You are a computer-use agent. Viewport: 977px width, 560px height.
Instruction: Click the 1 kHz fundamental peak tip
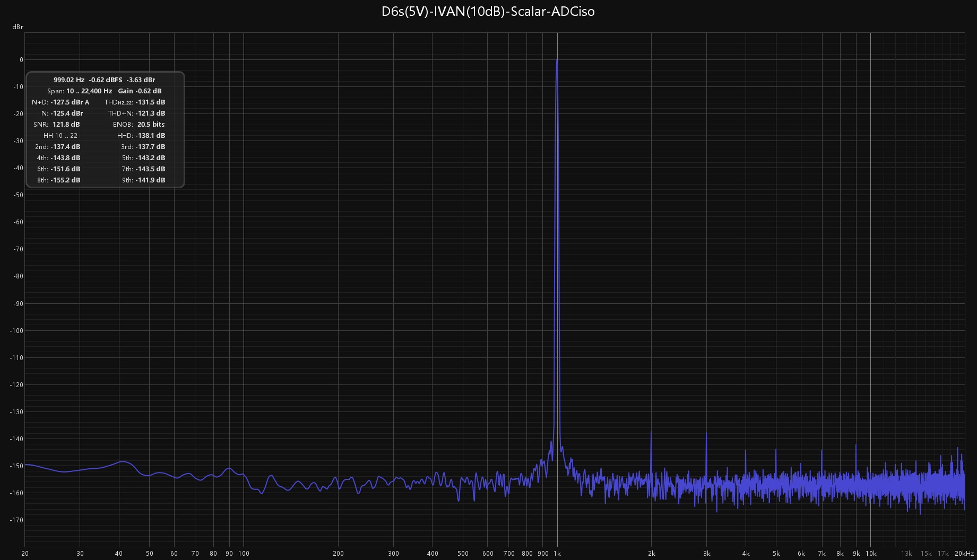tap(557, 60)
